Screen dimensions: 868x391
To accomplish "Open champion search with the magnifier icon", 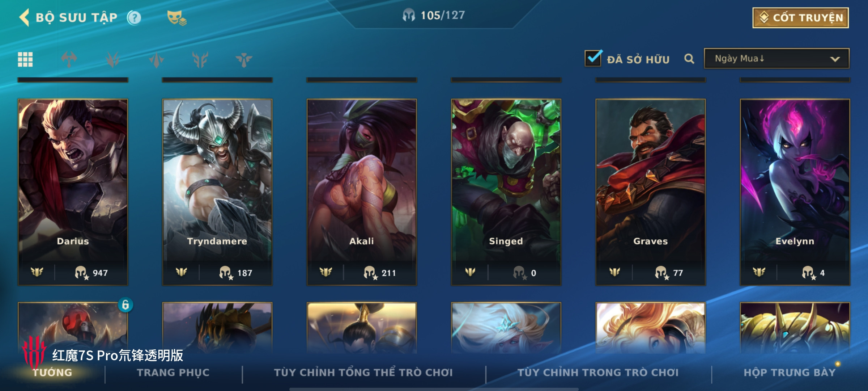I will [x=689, y=59].
